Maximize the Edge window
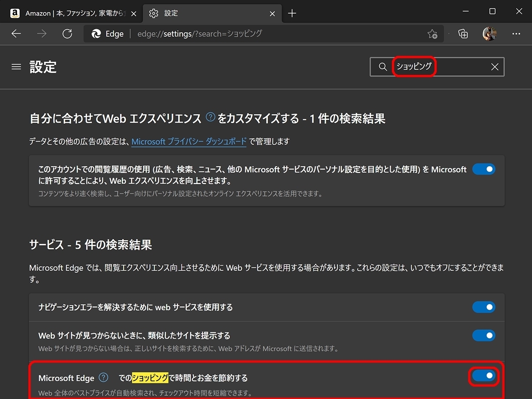This screenshot has width=532, height=399. coord(492,12)
